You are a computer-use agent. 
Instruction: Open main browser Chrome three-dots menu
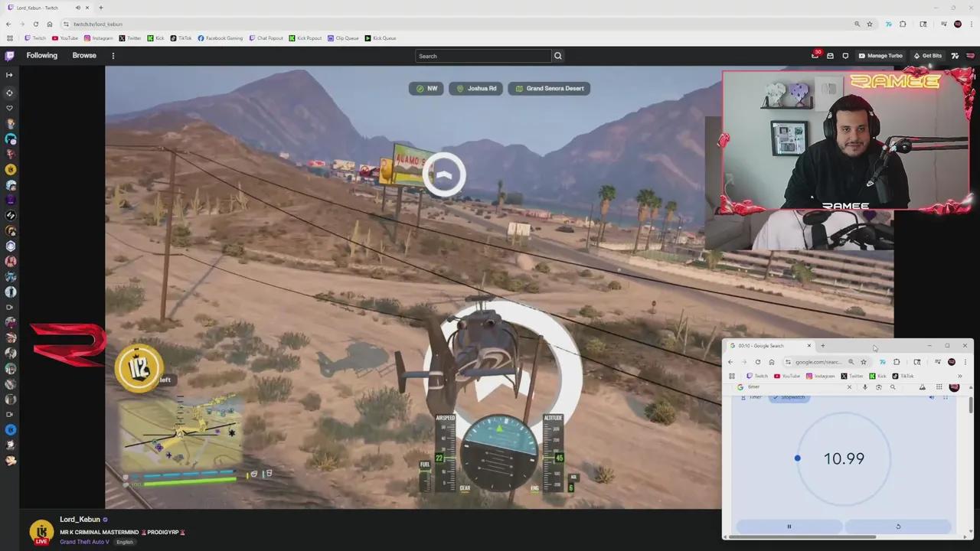click(x=972, y=24)
